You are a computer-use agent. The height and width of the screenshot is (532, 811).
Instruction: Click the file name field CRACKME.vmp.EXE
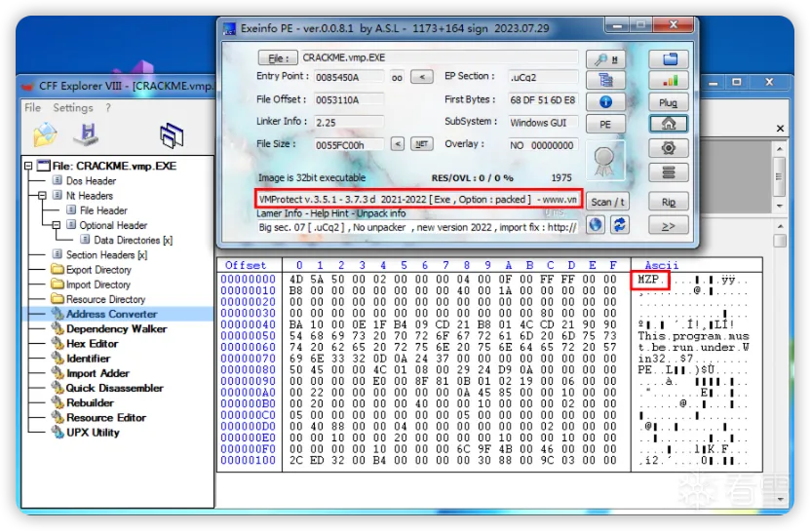click(439, 57)
